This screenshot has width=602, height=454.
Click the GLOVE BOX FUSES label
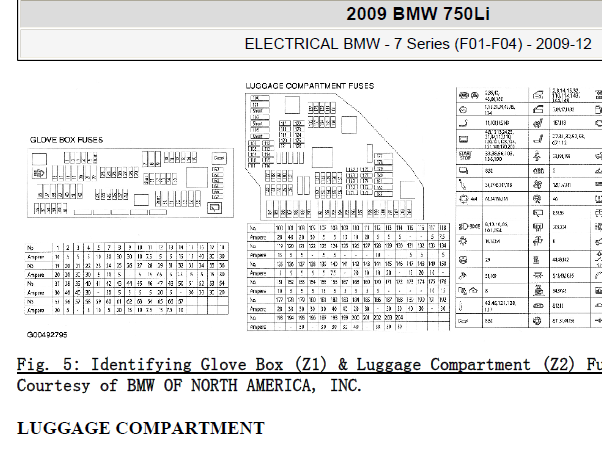pyautogui.click(x=66, y=140)
